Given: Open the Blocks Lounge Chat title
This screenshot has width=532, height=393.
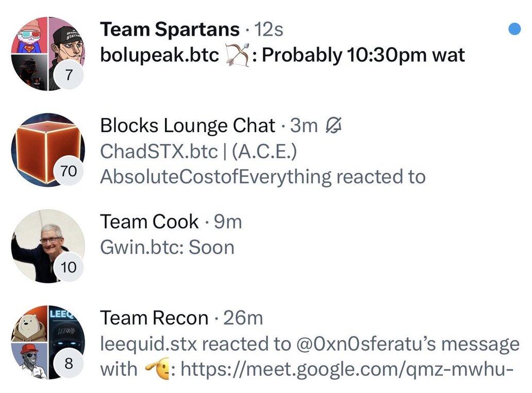Looking at the screenshot, I should click(x=188, y=125).
